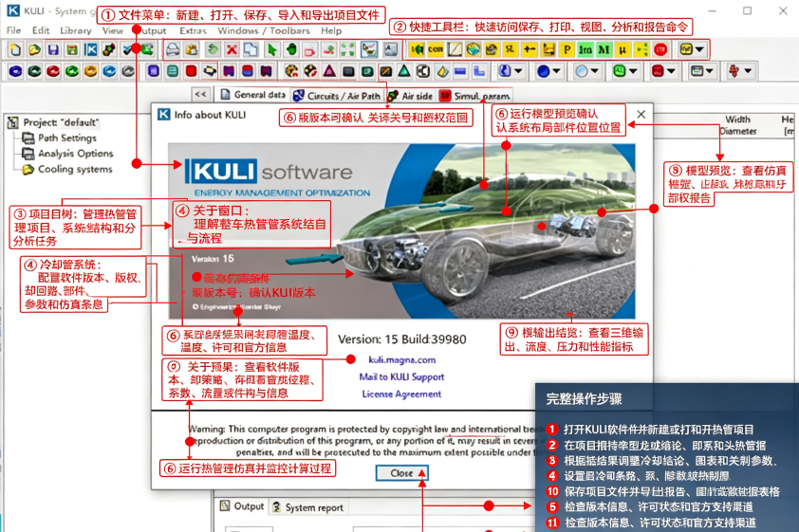Switch to the System report tab

click(x=308, y=507)
